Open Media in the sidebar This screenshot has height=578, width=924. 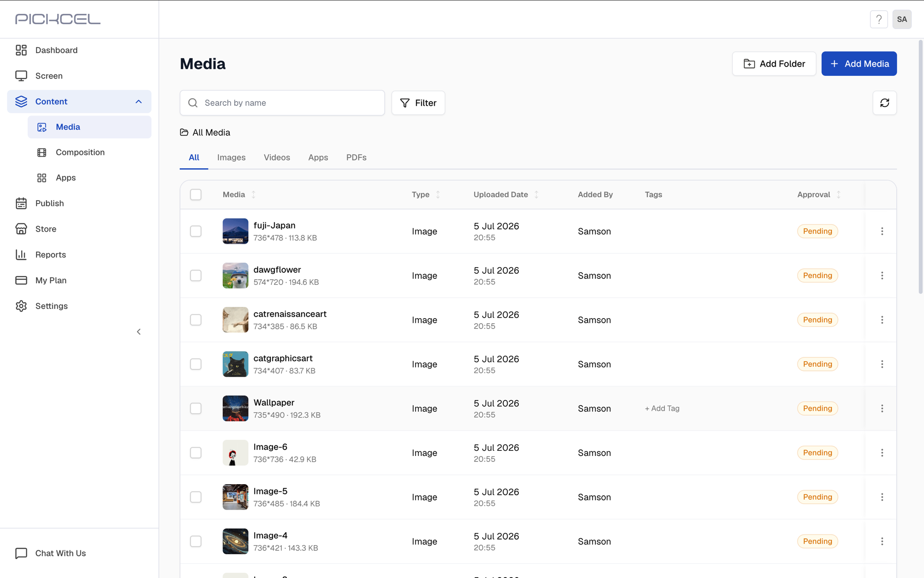tap(90, 127)
